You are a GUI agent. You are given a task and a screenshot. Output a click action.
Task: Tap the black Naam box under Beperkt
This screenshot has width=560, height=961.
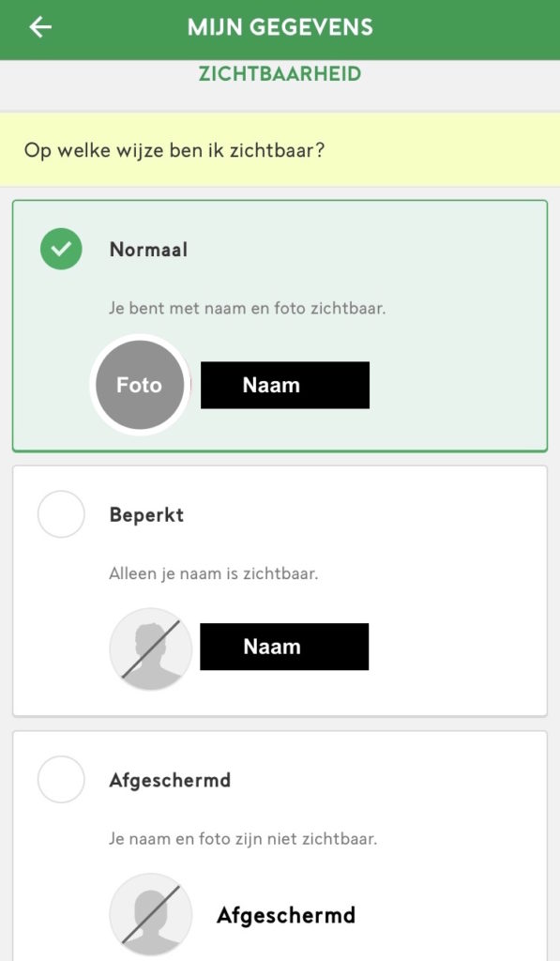coord(284,647)
